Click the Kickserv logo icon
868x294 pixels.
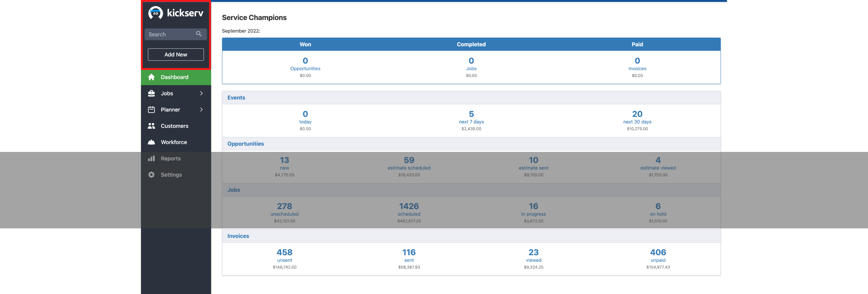[155, 13]
